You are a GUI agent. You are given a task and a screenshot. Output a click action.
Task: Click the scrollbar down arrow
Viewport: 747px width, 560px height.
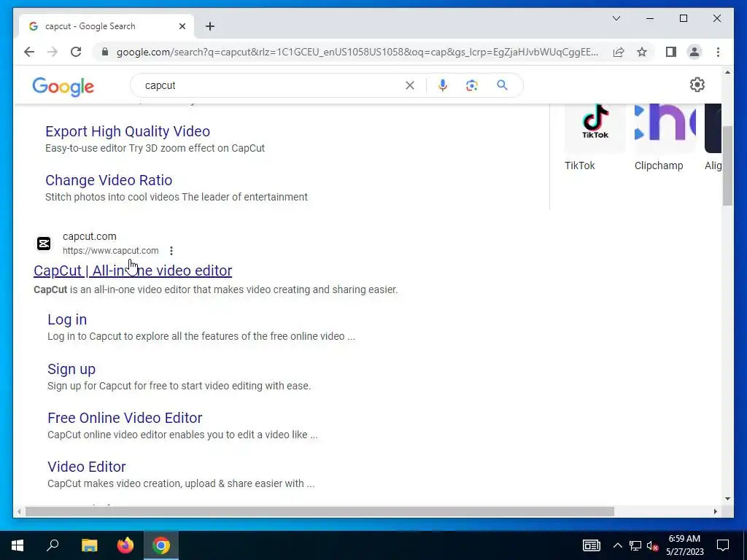pos(727,499)
